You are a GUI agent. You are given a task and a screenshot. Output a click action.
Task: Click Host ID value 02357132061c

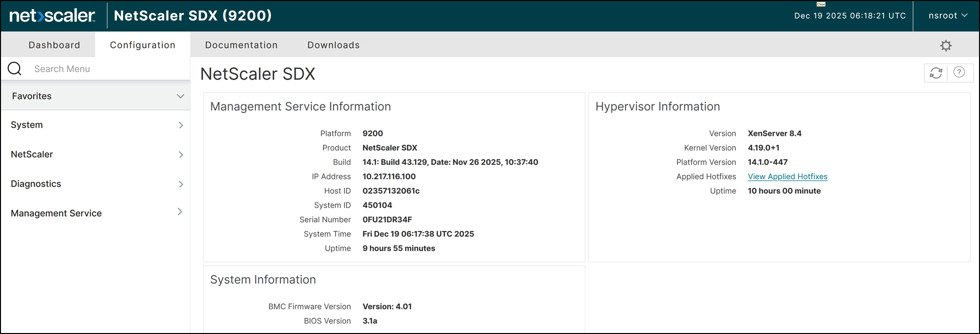point(391,191)
